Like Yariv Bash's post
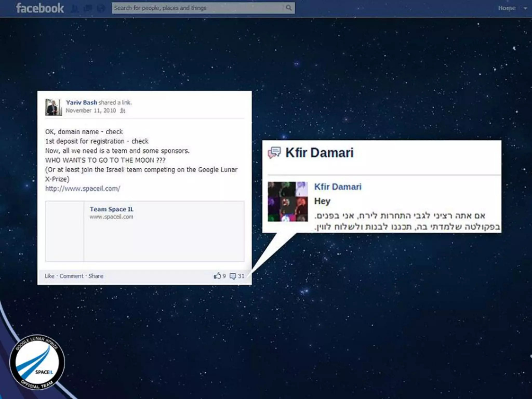Screen dimensions: 532x399 [49, 276]
